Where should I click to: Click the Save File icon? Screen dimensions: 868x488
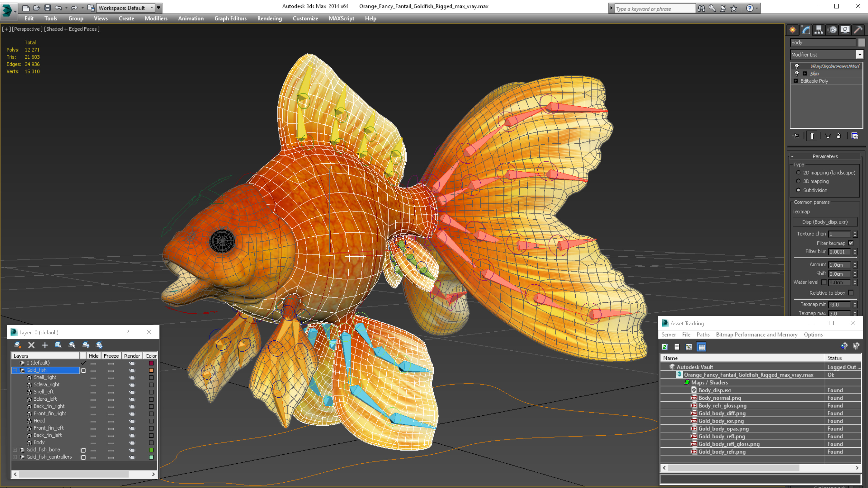[x=48, y=8]
